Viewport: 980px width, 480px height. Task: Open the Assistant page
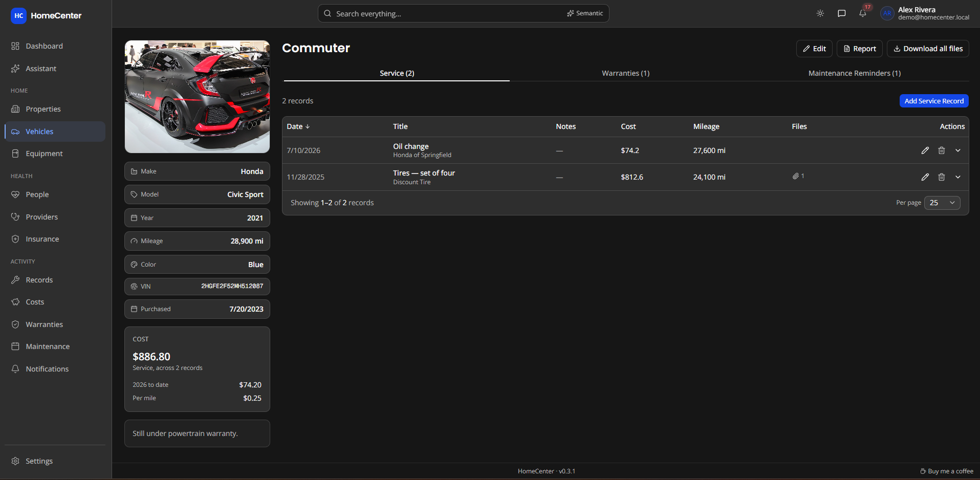tap(55, 69)
